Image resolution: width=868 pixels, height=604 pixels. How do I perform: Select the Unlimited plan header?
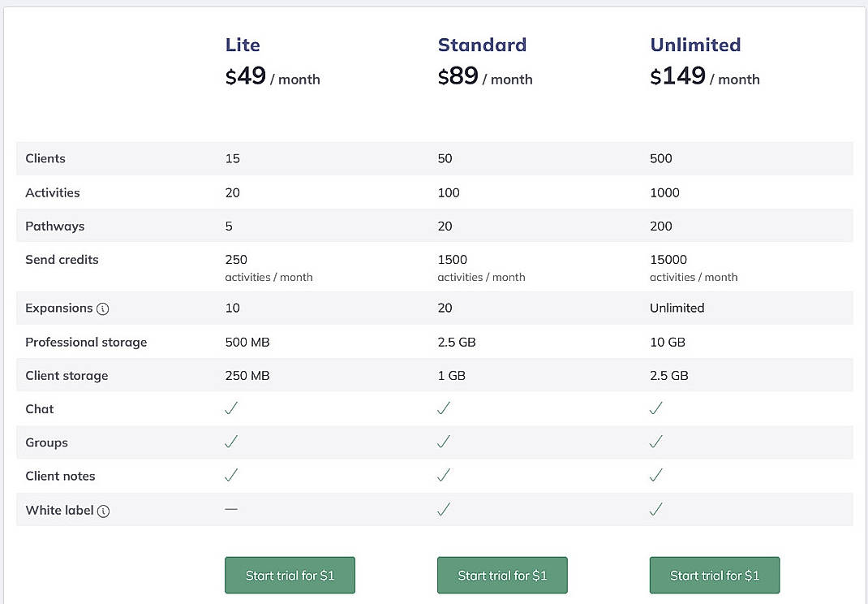click(x=695, y=45)
